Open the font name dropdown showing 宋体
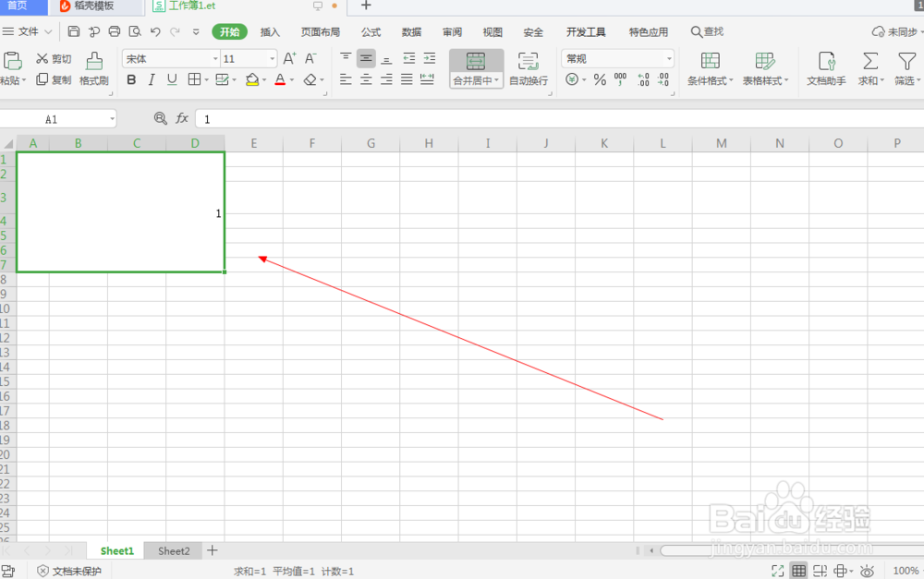The height and width of the screenshot is (579, 924). point(214,58)
